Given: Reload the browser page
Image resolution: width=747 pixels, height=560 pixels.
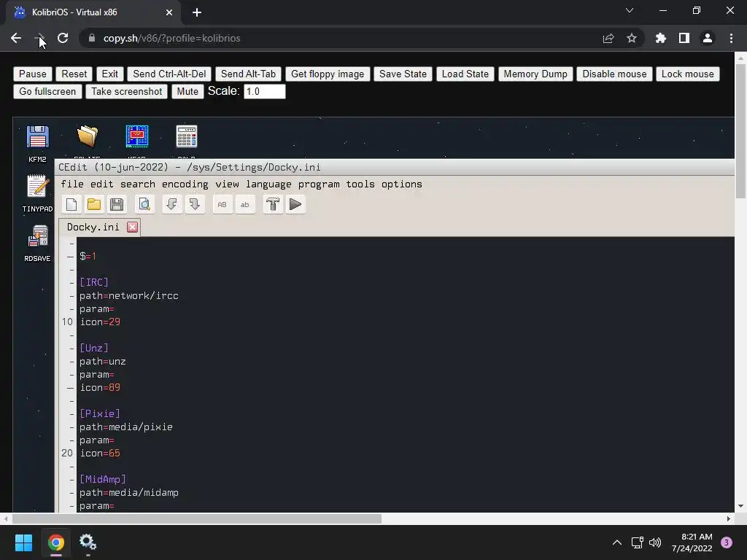Looking at the screenshot, I should [63, 38].
